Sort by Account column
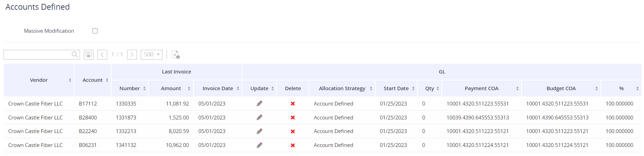The width and height of the screenshot is (644, 156). [107, 80]
